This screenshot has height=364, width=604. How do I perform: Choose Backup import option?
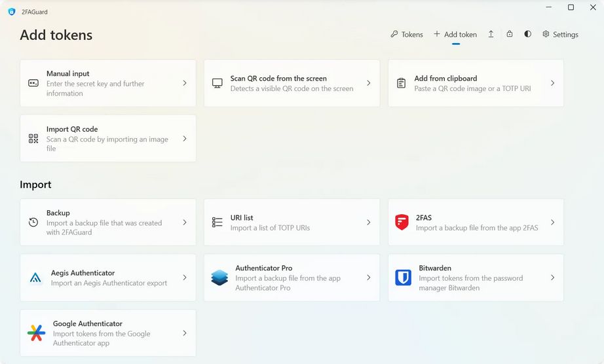tap(108, 223)
